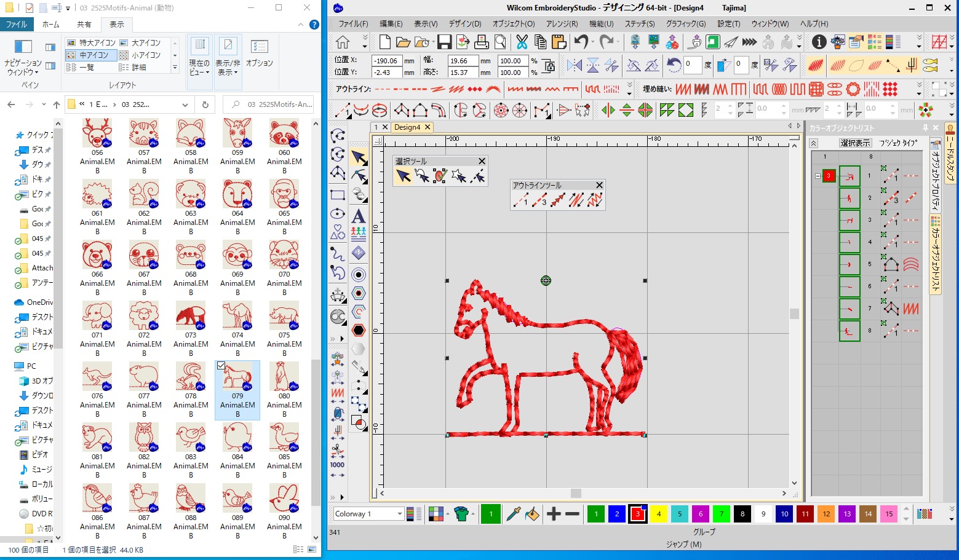Toggle the lock proportions icon beside scale percent
Image resolution: width=959 pixels, height=560 pixels.
(x=548, y=66)
